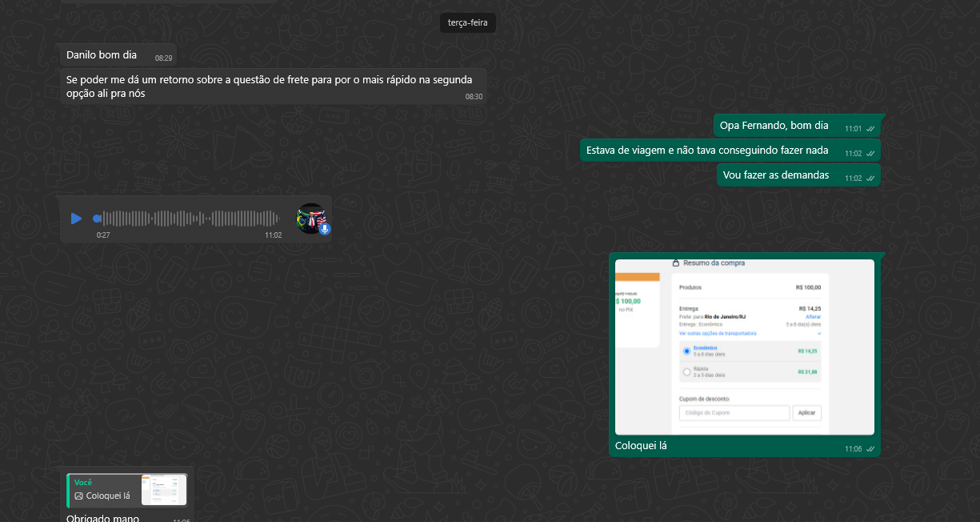The width and height of the screenshot is (980, 522).
Task: Click the 'Opa Fernando, bom dia' message
Action: pos(797,126)
